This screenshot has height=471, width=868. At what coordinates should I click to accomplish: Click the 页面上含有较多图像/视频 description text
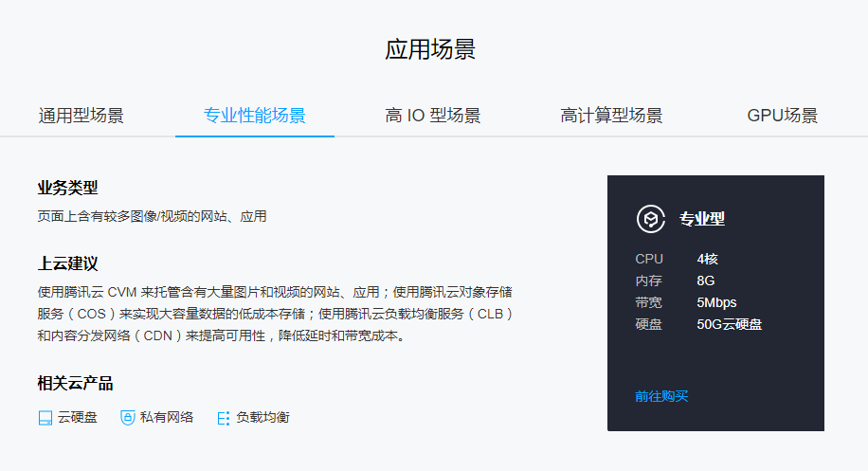pos(153,216)
